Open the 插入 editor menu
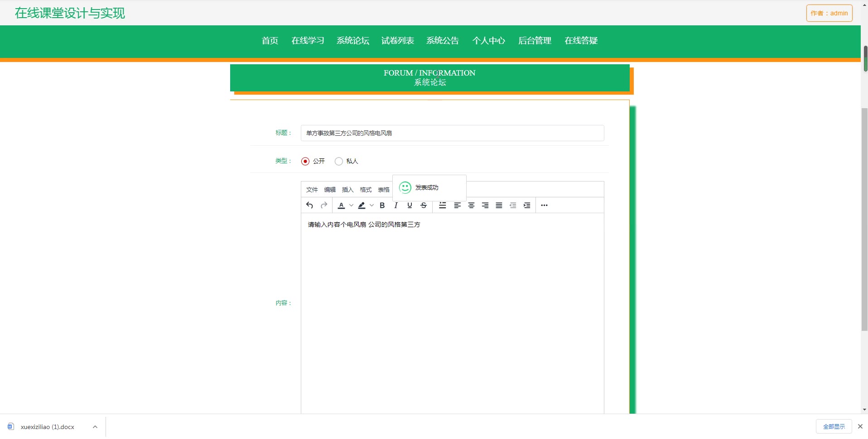This screenshot has width=868, height=439. click(x=347, y=190)
